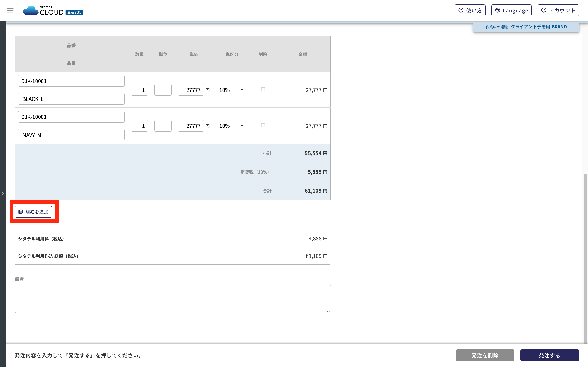Image resolution: width=588 pixels, height=367 pixels.
Task: Click the vertical page scrollbar
Action: tap(585, 257)
